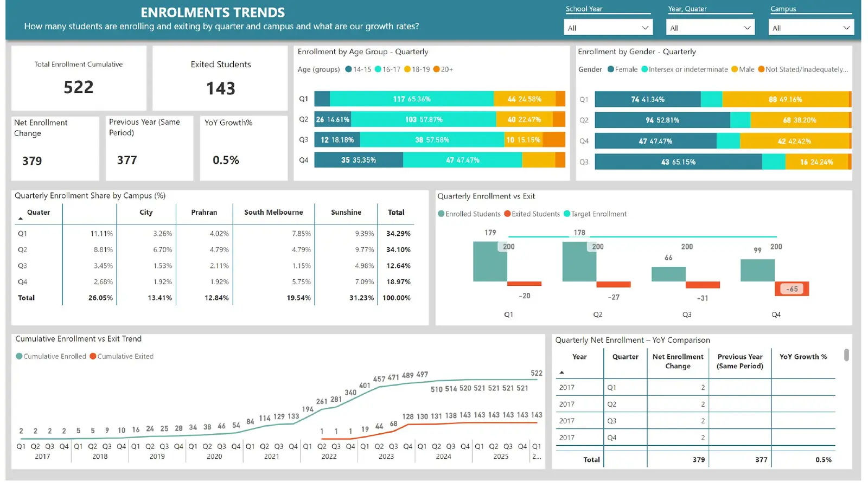868x488 pixels.
Task: Click Enrolled Students legend item
Action: [469, 214]
